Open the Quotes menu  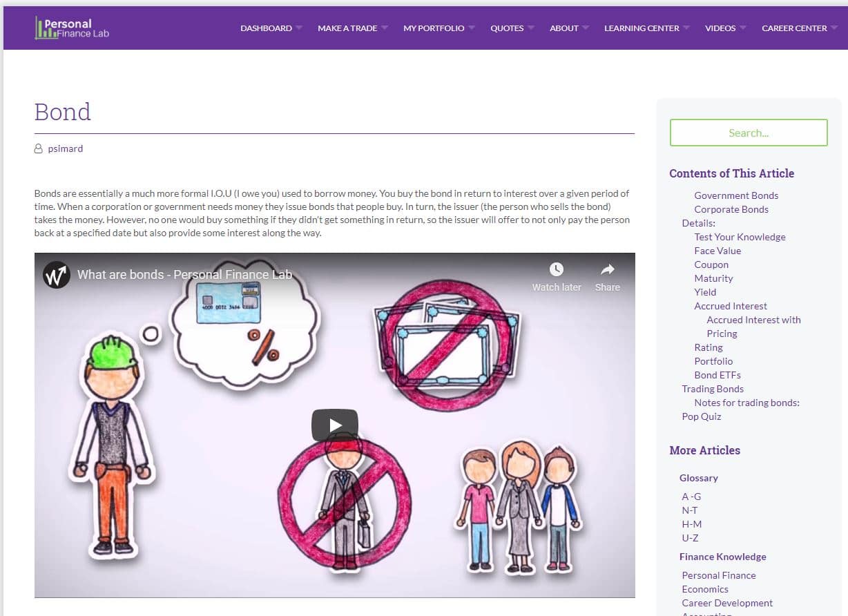point(507,28)
